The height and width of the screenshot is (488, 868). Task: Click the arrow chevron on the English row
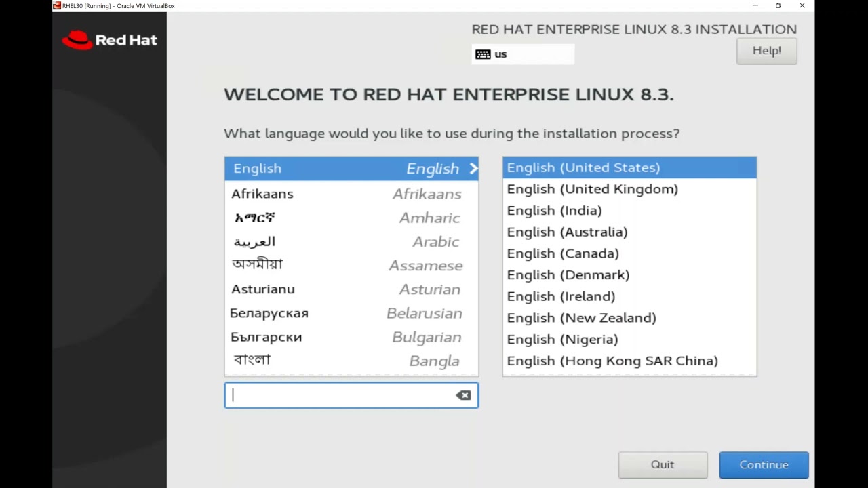coord(473,169)
